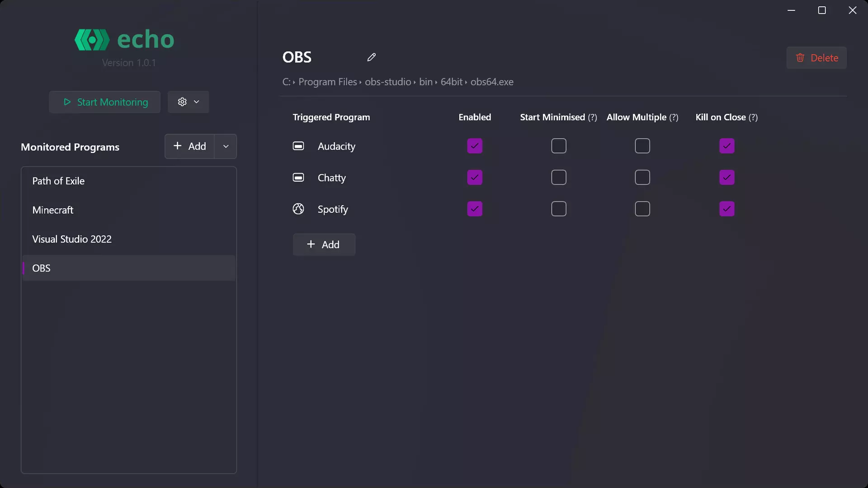Screen dimensions: 868x488
Task: Click the Start Monitoring button
Action: pyautogui.click(x=104, y=102)
